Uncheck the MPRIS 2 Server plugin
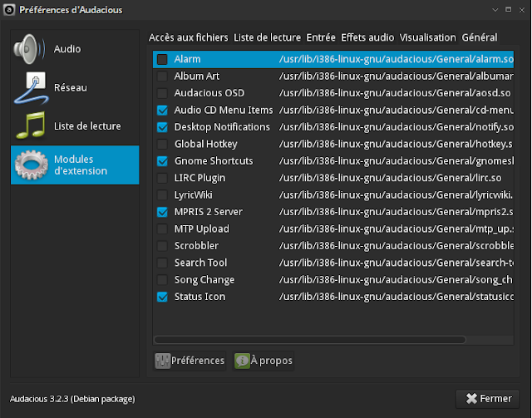The height and width of the screenshot is (418, 532). 162,212
